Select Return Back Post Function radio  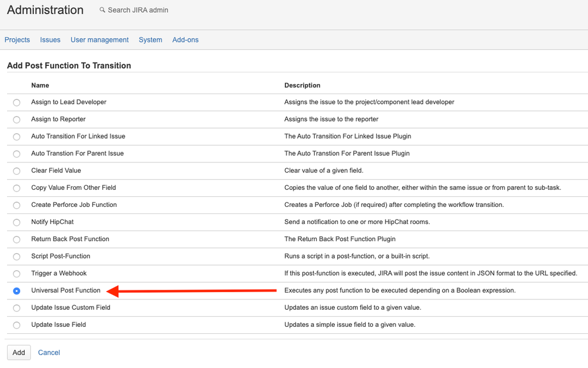[x=16, y=240]
